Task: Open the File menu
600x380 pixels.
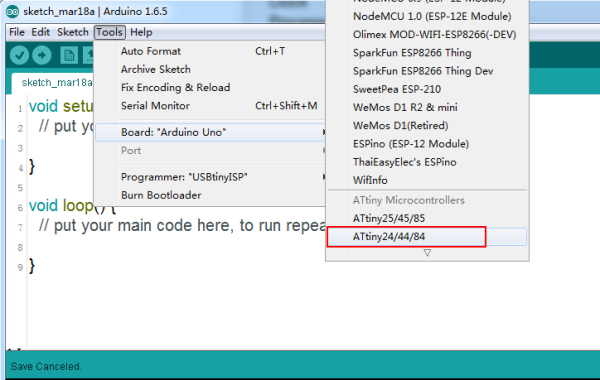Action: pos(17,32)
